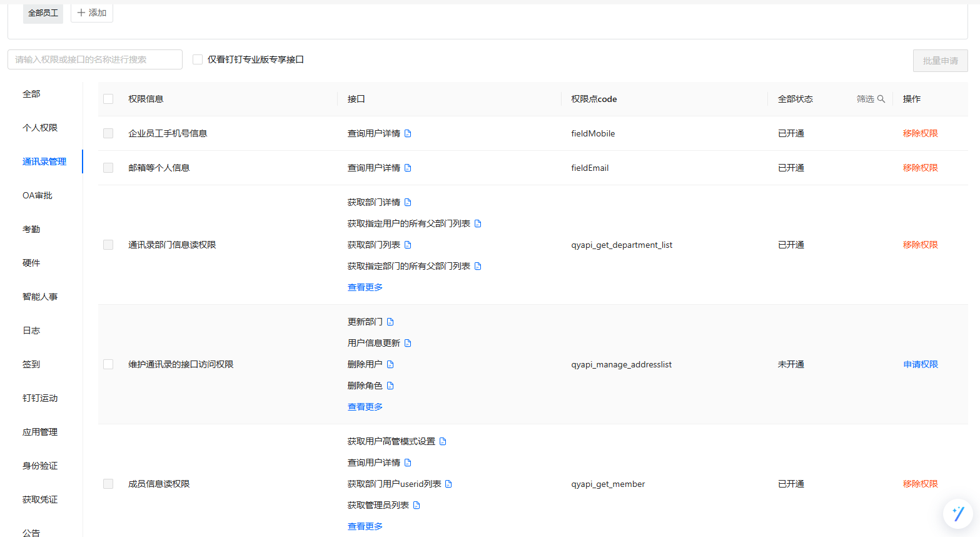Image resolution: width=980 pixels, height=537 pixels.
Task: Focus the permission name search field
Action: (x=95, y=59)
